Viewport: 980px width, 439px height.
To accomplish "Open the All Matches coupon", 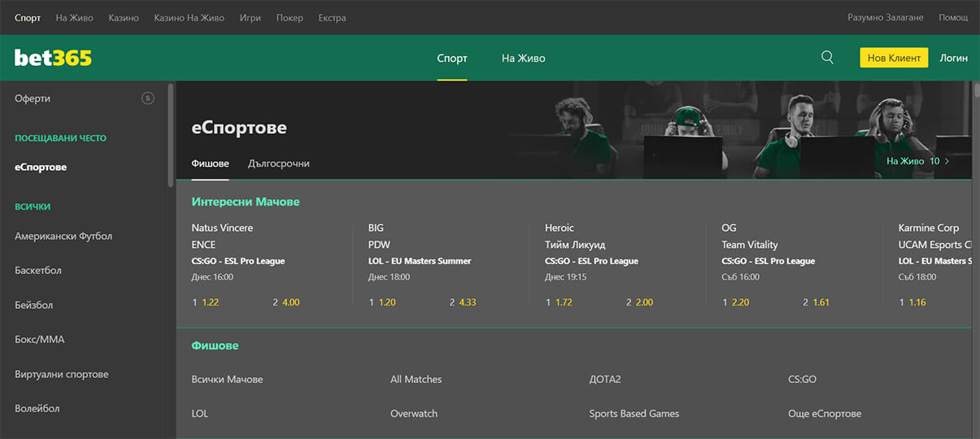I will pyautogui.click(x=416, y=379).
